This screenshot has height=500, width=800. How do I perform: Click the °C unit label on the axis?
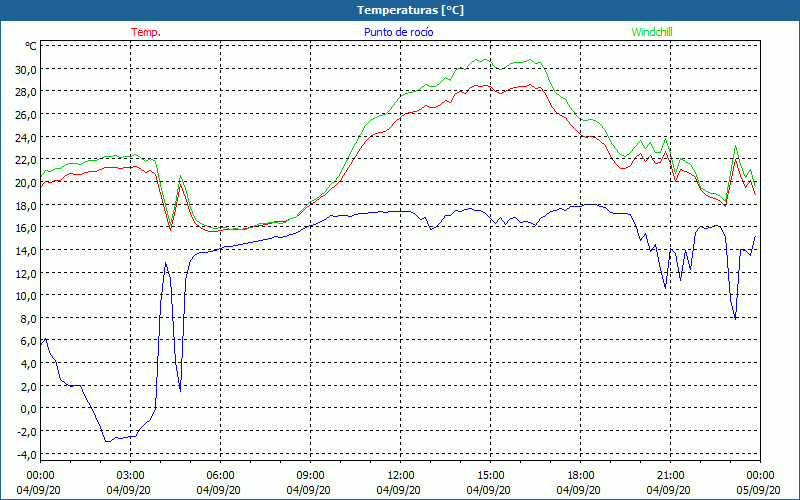(x=31, y=46)
